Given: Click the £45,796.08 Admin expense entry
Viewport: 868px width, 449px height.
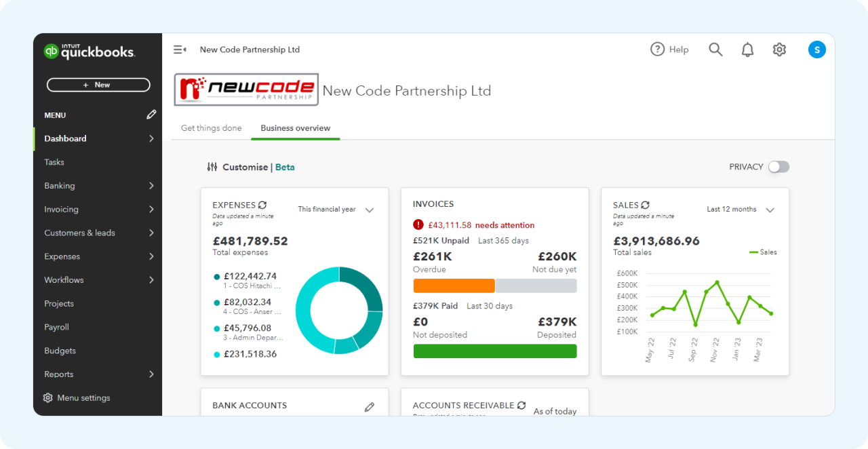Looking at the screenshot, I should pos(248,332).
